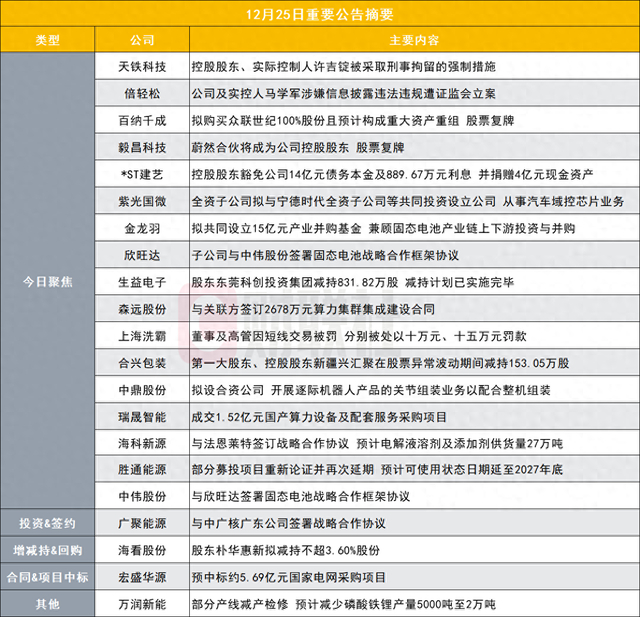Click the 许吉锭被采取刑事拘留 announcement text
The image size is (640, 617).
pyautogui.click(x=343, y=67)
